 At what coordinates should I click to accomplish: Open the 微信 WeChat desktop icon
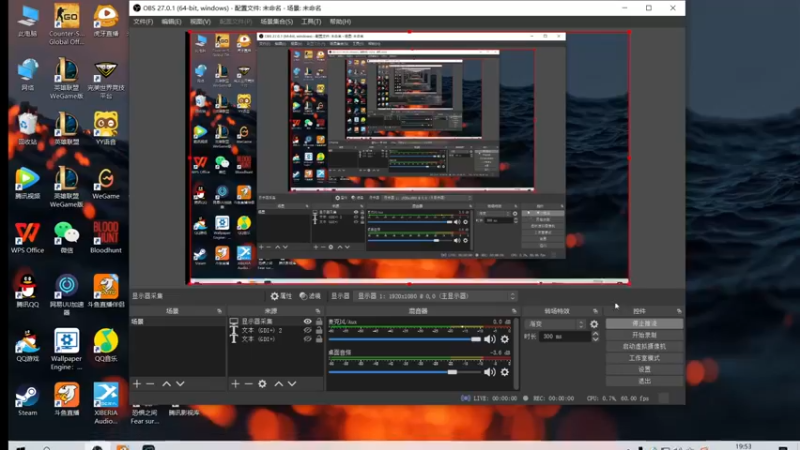click(x=66, y=238)
